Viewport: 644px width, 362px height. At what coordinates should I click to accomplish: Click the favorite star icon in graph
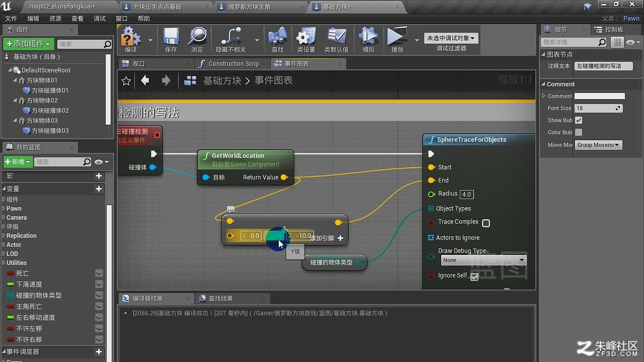click(x=126, y=80)
